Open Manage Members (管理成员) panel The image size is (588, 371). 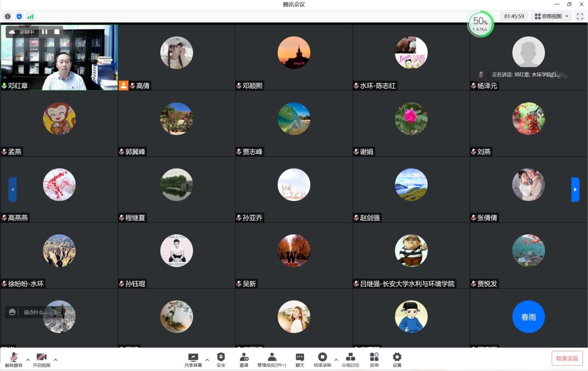[x=272, y=357]
